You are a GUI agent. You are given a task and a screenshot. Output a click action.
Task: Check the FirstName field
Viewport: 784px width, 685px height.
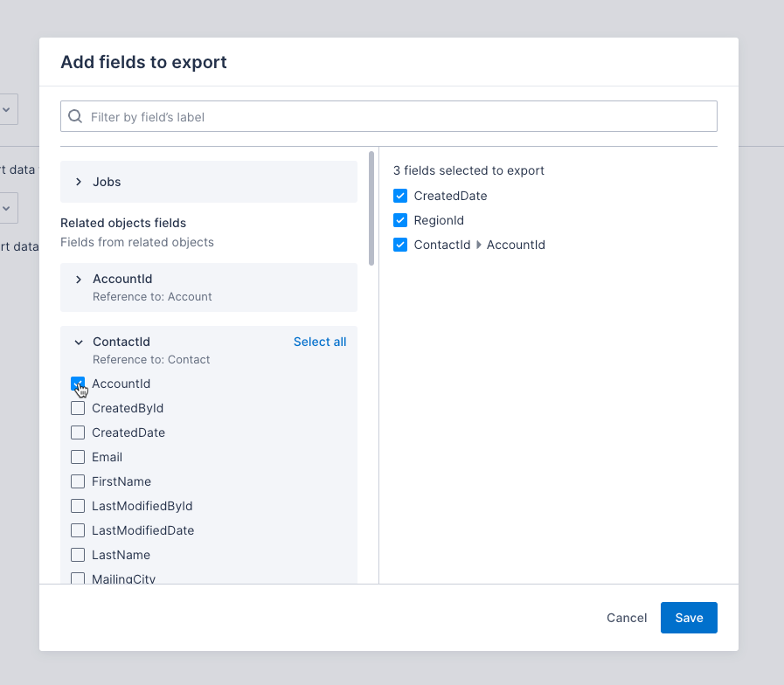coord(78,481)
